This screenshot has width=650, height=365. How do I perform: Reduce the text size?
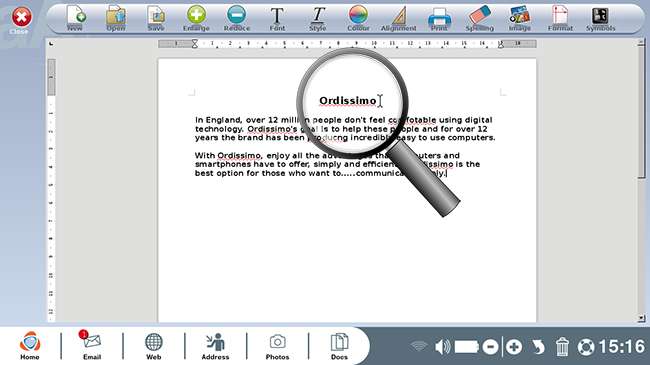coord(237,19)
